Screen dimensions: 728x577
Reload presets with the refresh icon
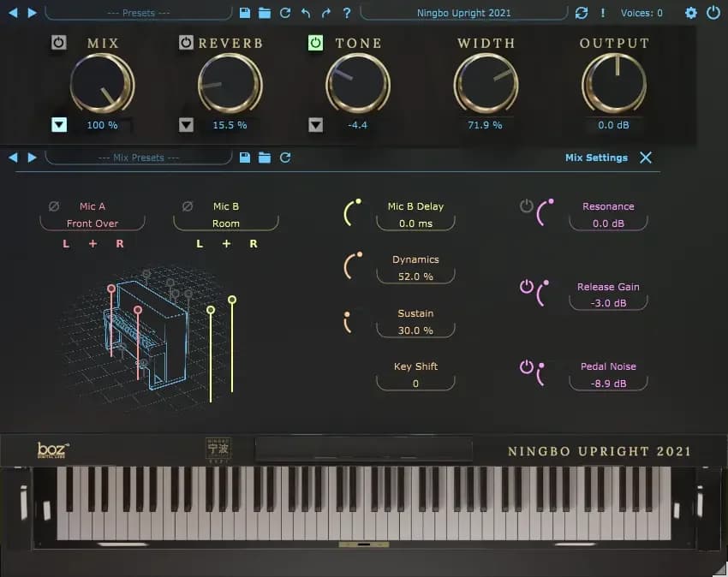coord(285,13)
